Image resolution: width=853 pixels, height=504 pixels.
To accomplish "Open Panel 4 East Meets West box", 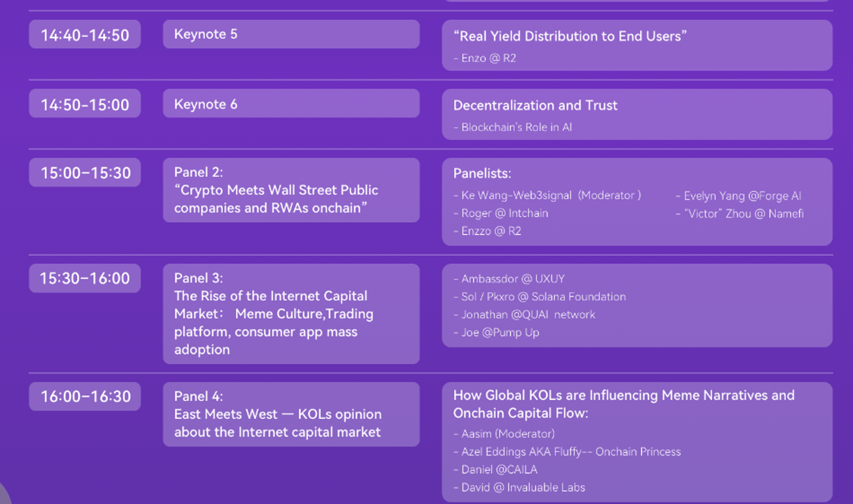I will [x=291, y=414].
